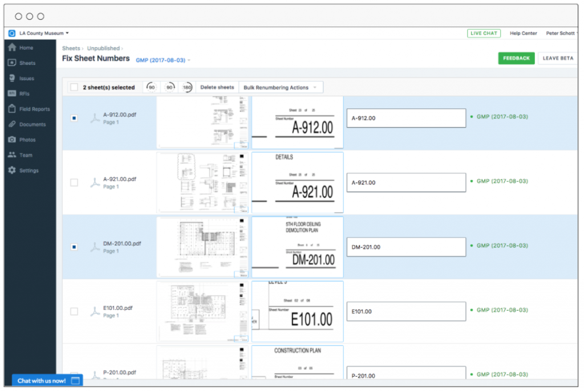Click GMP (2017-08-03) tag in A-921.00 row
584x392 pixels.
(x=502, y=181)
